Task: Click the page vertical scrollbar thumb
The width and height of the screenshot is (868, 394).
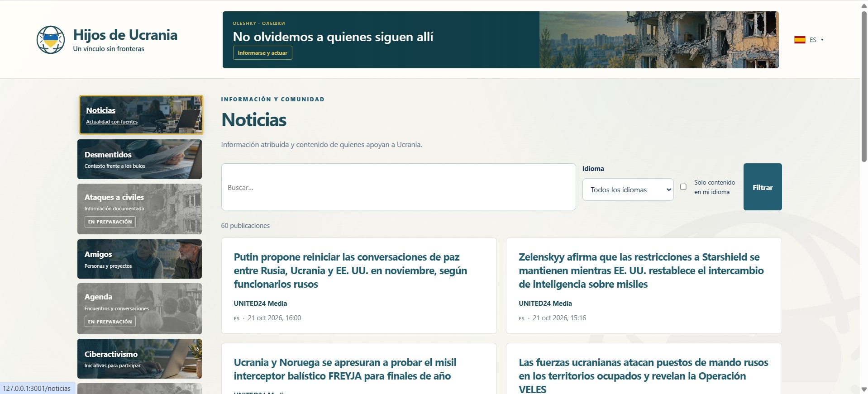Action: coord(863,86)
